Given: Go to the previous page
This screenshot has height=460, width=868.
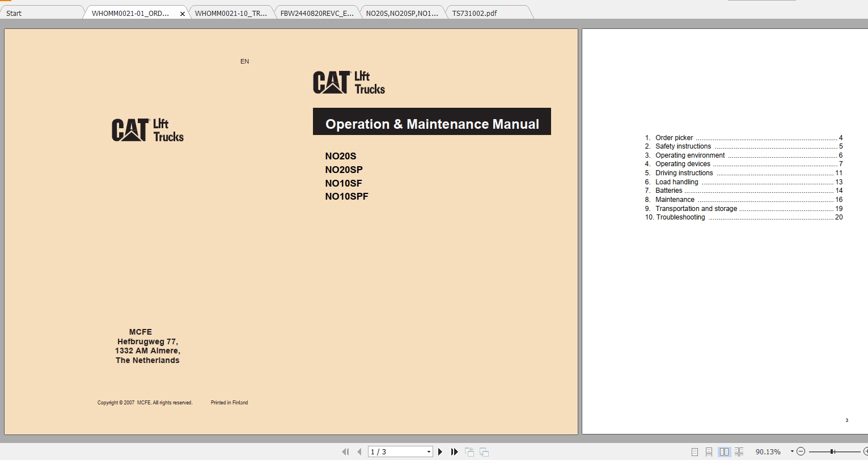Looking at the screenshot, I should [x=359, y=451].
